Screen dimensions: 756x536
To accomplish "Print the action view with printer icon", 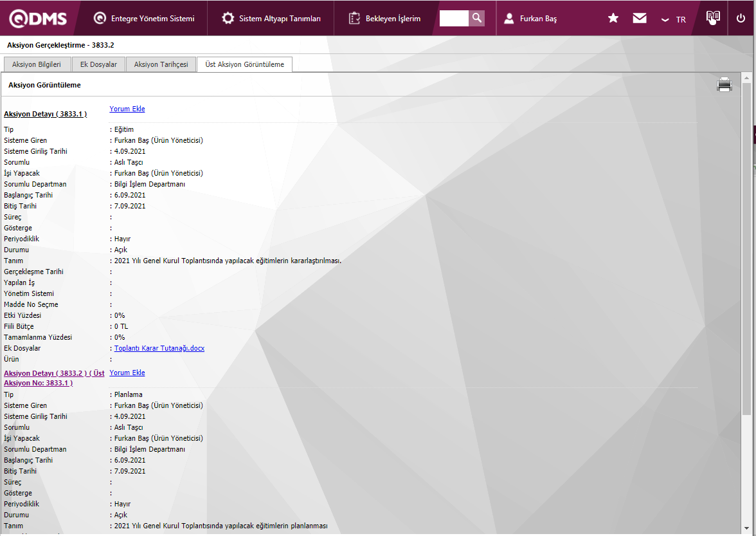I will 724,85.
